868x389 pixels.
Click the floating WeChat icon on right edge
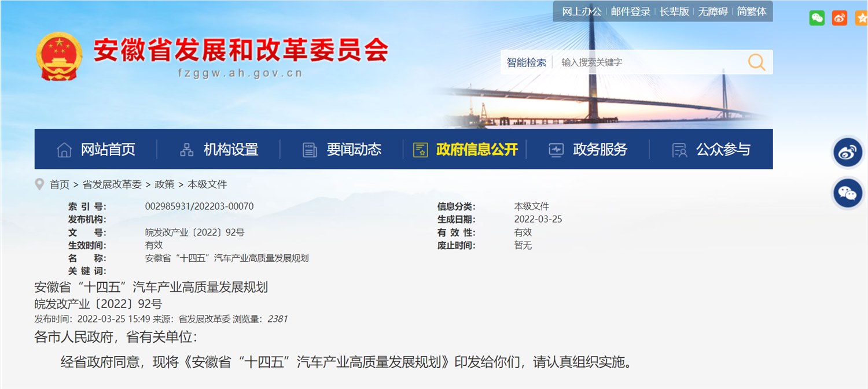(847, 194)
